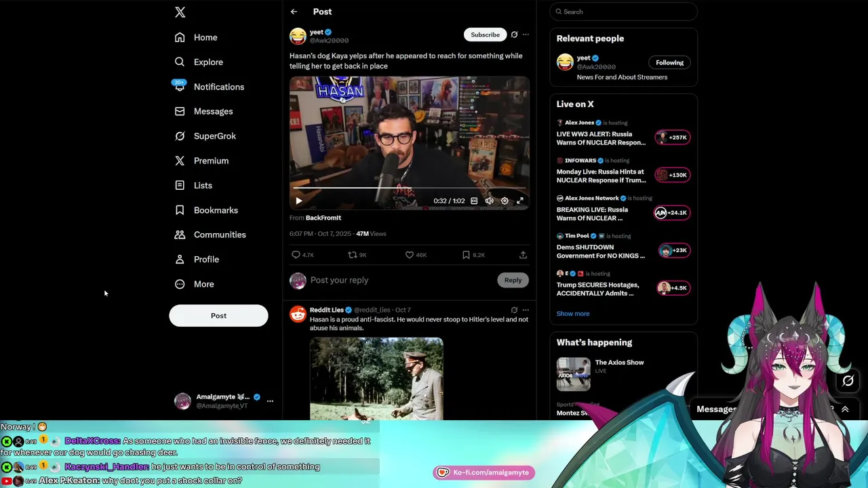The height and width of the screenshot is (488, 868).
Task: Open Amalgamyte account options (three dots)
Action: coord(270,401)
